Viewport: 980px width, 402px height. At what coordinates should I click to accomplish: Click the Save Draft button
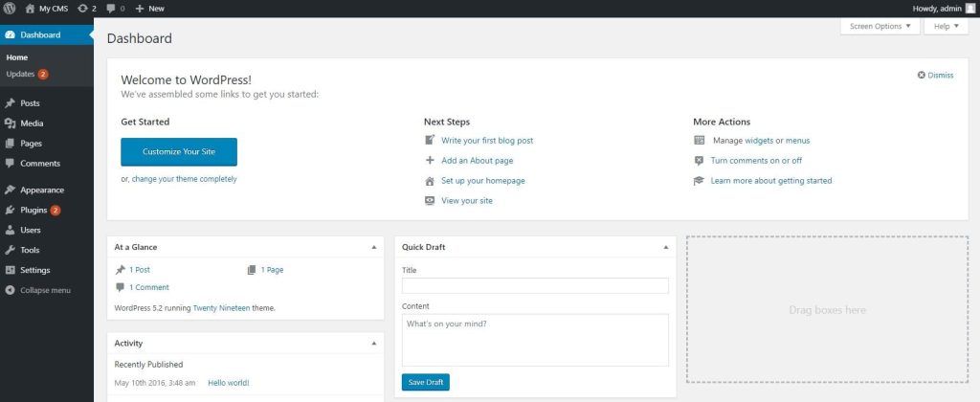(425, 382)
